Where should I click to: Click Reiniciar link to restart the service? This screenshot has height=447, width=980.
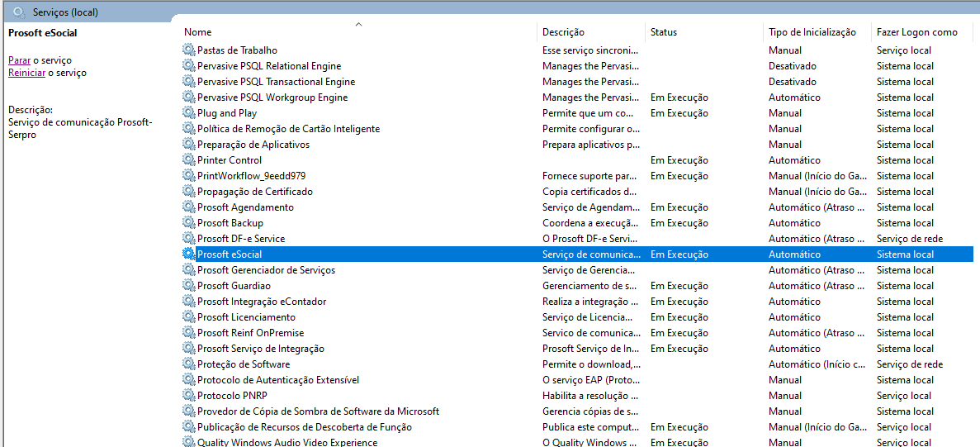[x=26, y=73]
